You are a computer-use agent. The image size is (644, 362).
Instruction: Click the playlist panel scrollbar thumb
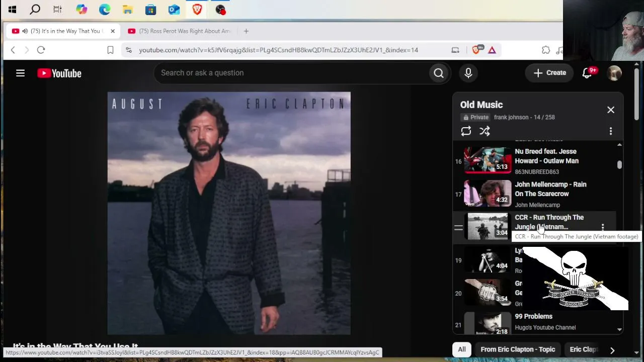coord(619,164)
